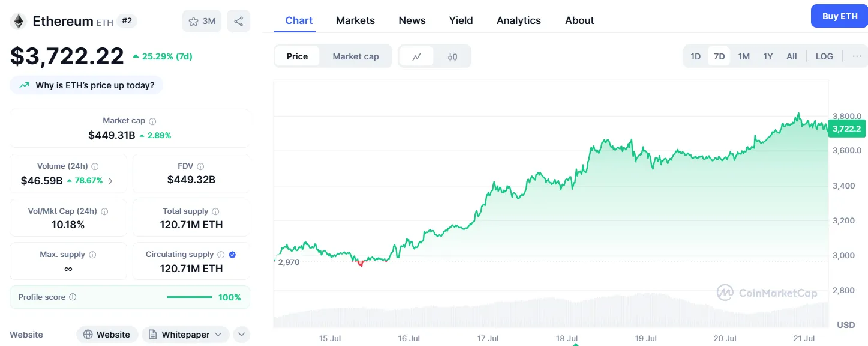This screenshot has width=868, height=346.
Task: Open the Markets tab
Action: point(355,20)
